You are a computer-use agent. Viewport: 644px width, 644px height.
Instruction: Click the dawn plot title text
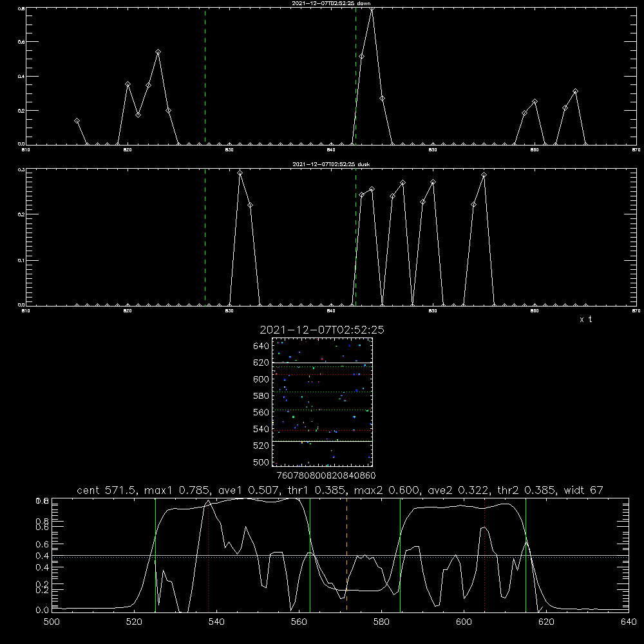[x=331, y=3]
